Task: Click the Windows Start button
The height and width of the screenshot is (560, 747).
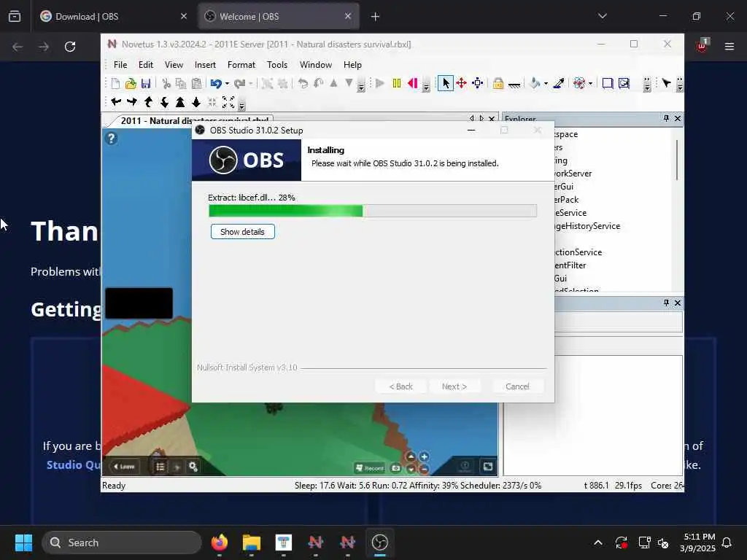Action: pyautogui.click(x=23, y=542)
